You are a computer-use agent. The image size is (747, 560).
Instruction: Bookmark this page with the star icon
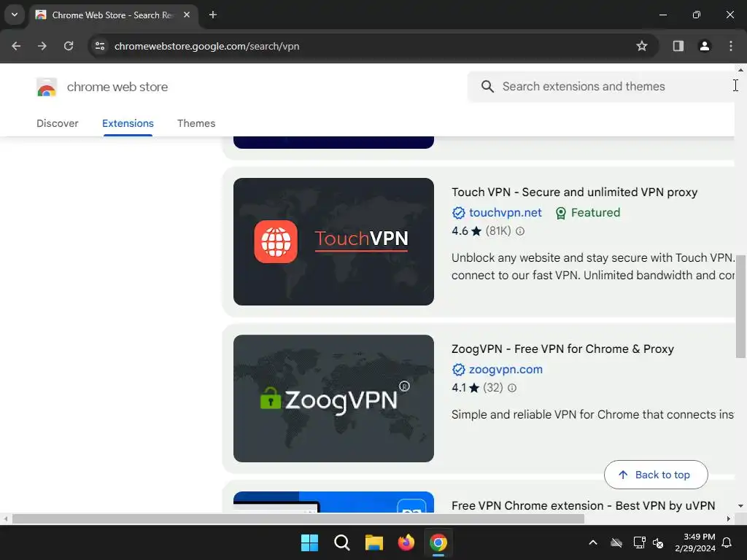point(642,46)
